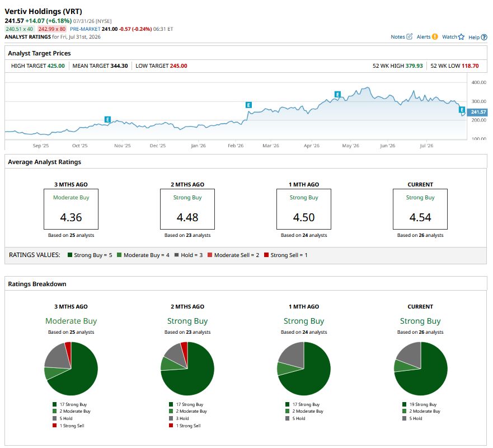The image size is (493, 448).
Task: Open the Help question mark icon
Action: coord(484,37)
